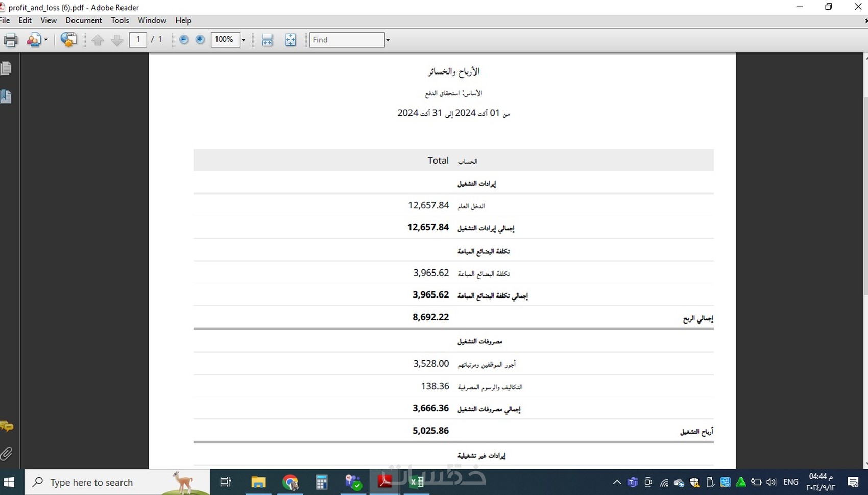Image resolution: width=868 pixels, height=495 pixels.
Task: Open the Document menu
Action: 84,20
